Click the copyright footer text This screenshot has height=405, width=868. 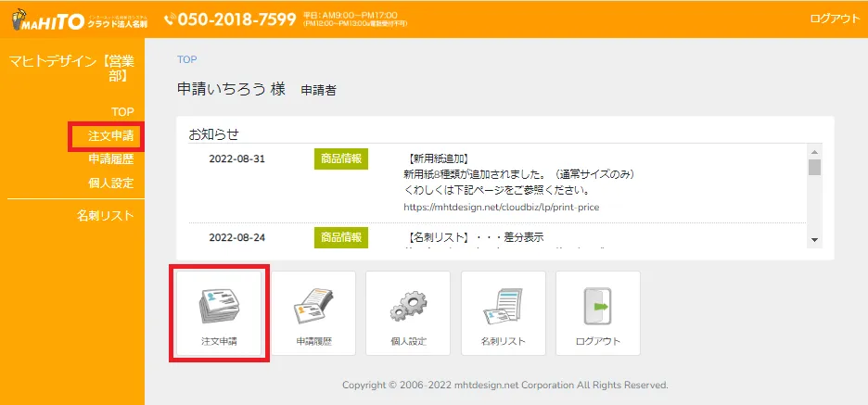click(x=504, y=385)
